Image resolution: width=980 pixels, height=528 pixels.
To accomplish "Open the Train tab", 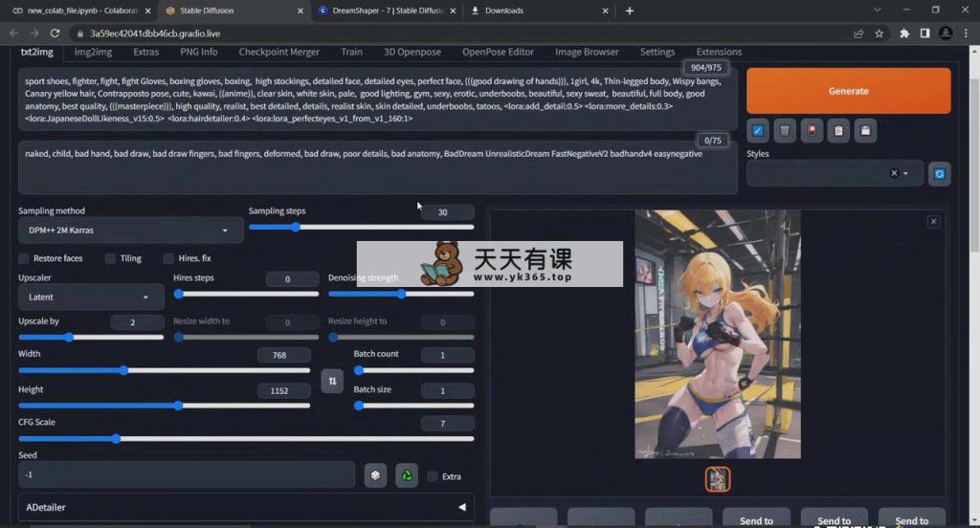I will [351, 52].
